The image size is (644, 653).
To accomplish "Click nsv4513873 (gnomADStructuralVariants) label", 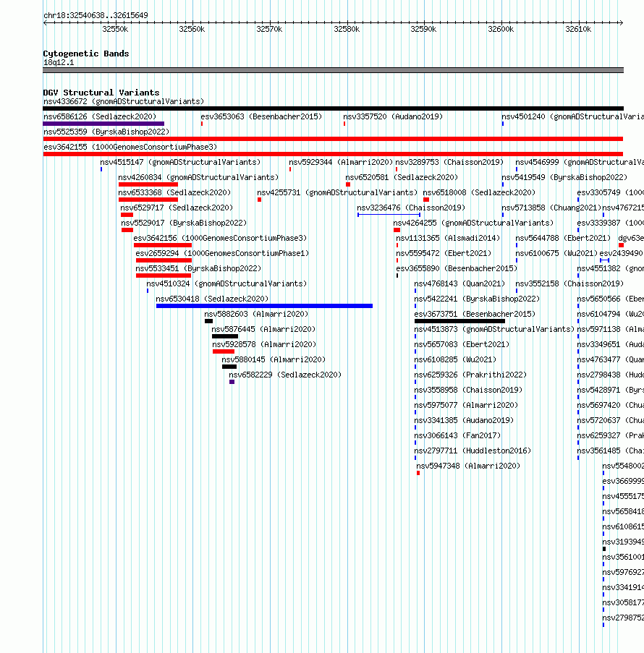I will point(494,330).
